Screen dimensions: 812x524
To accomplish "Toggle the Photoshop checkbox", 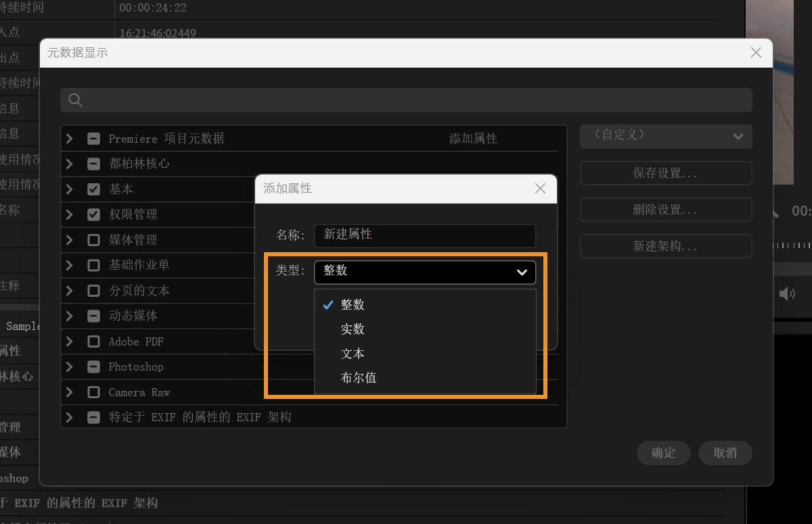I will point(94,366).
